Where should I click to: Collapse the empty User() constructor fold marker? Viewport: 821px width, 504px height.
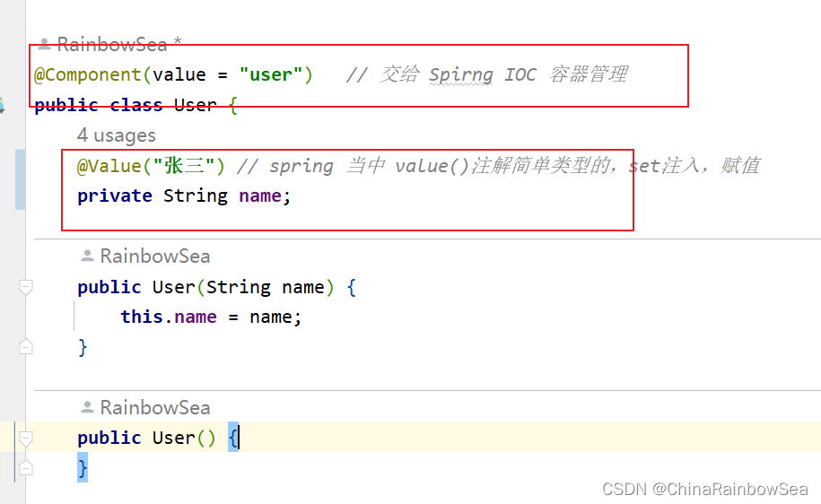coord(26,438)
